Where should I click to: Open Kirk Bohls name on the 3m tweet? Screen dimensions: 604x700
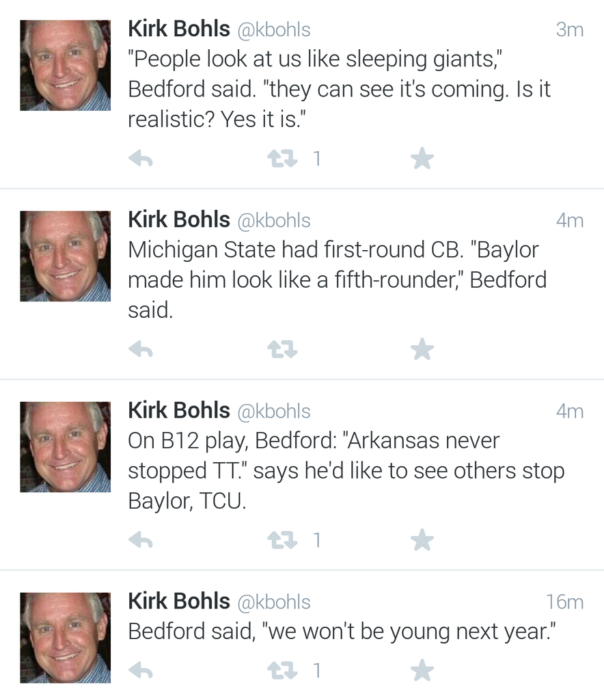pyautogui.click(x=179, y=29)
